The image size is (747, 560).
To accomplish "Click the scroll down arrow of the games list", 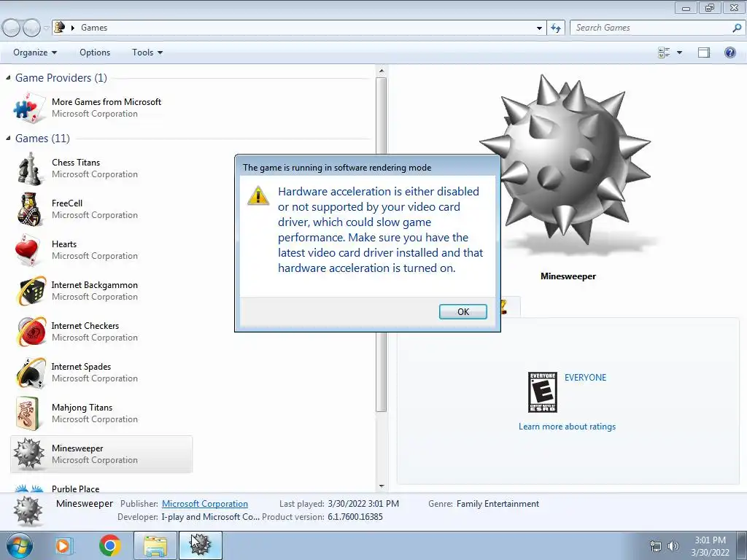I will (381, 486).
